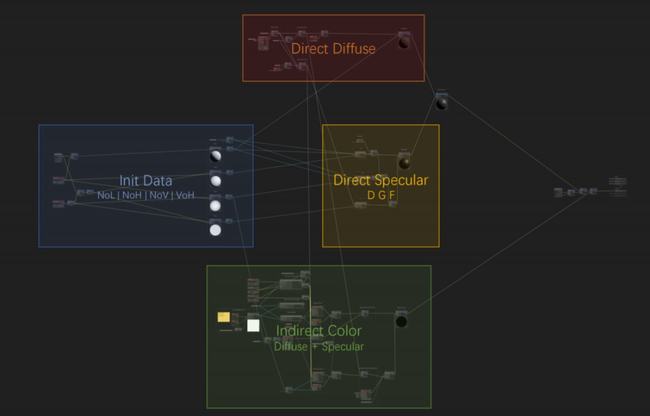Click the black sphere preview in Indirect Color
650x416 pixels.
tap(401, 321)
